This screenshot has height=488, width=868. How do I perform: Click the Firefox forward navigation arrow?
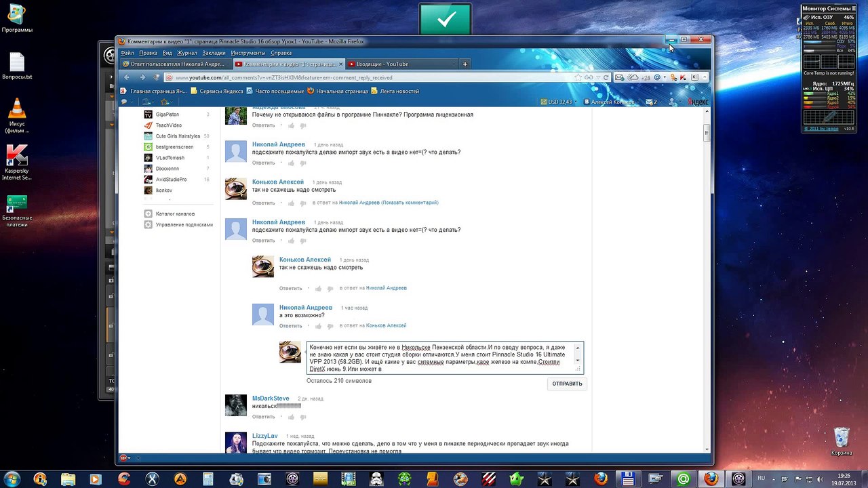click(142, 77)
